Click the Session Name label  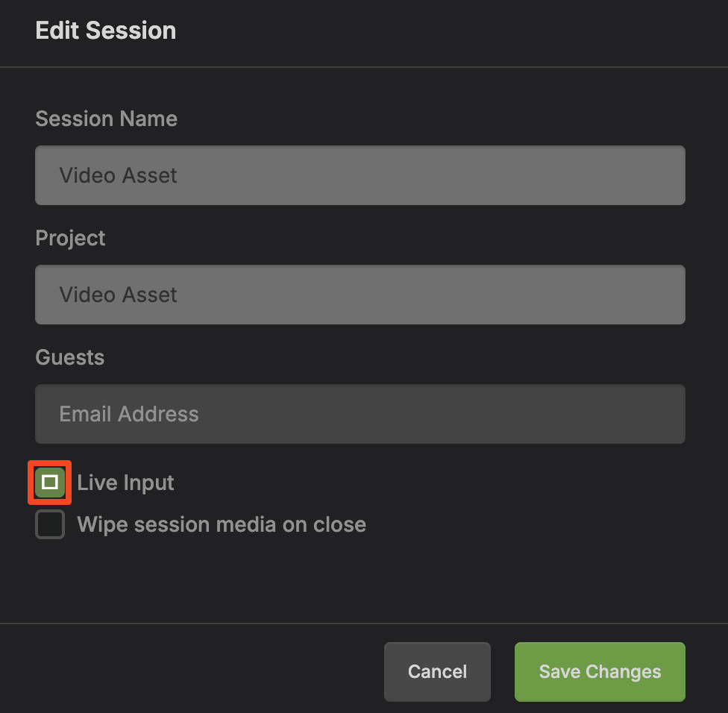[107, 119]
